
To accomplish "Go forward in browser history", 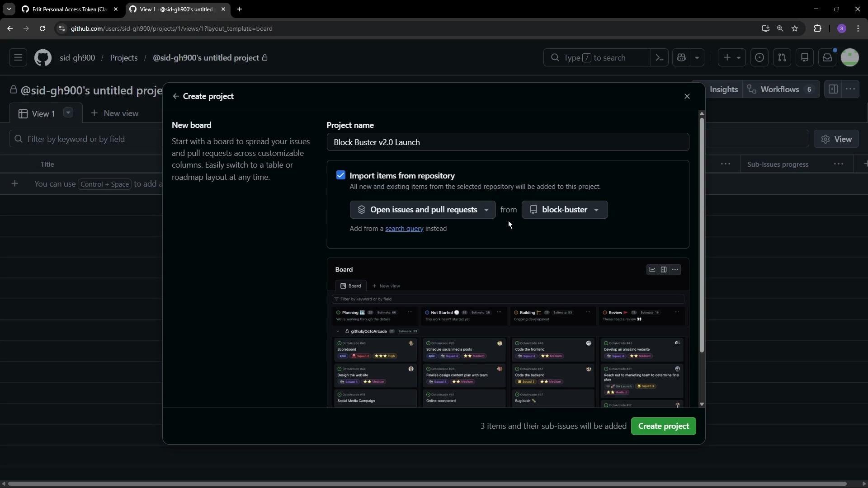I will point(26,28).
